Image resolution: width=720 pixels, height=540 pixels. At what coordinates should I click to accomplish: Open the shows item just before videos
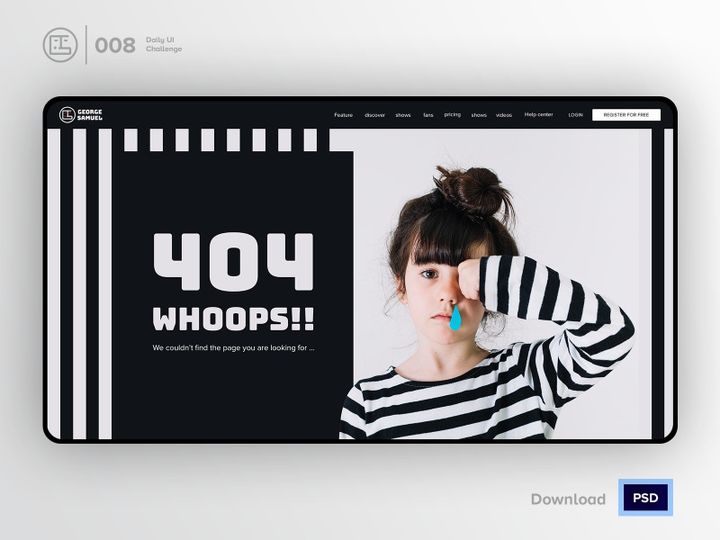(479, 115)
